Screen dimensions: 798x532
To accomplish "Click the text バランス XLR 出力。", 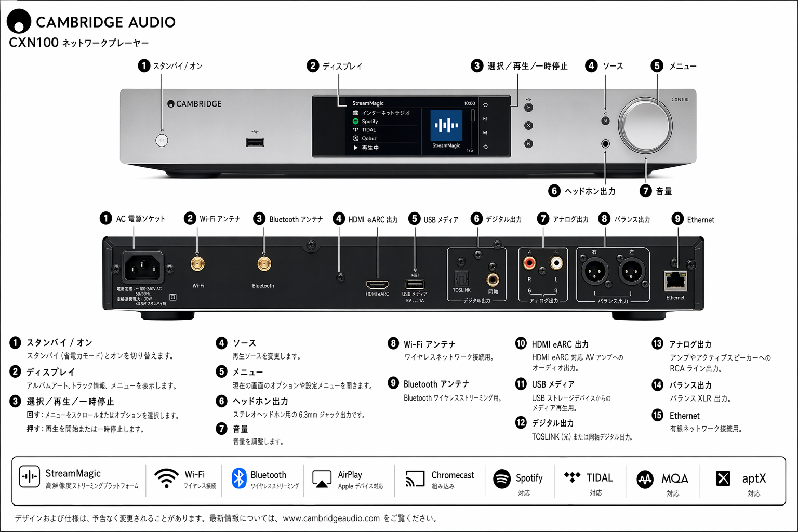I will (x=700, y=399).
